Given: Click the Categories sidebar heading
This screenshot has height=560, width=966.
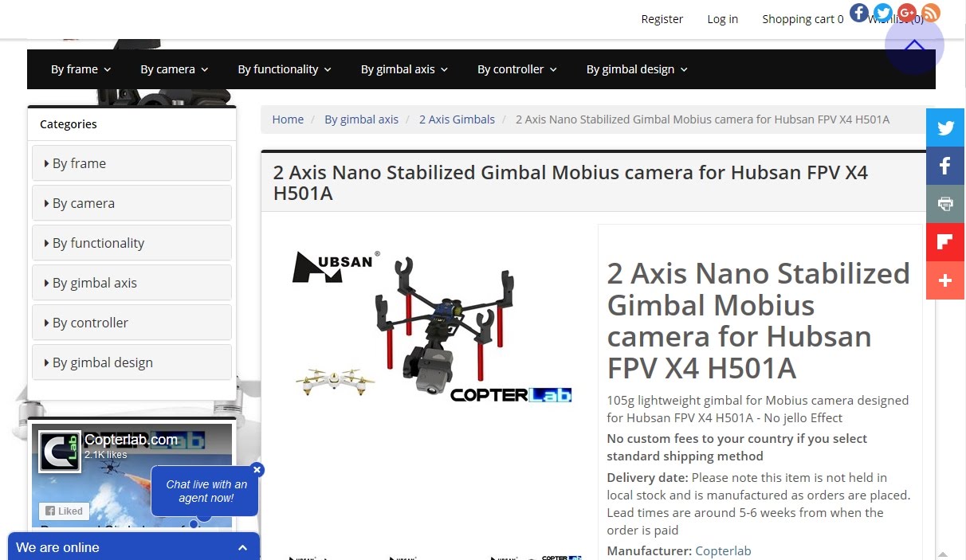Looking at the screenshot, I should pyautogui.click(x=69, y=124).
